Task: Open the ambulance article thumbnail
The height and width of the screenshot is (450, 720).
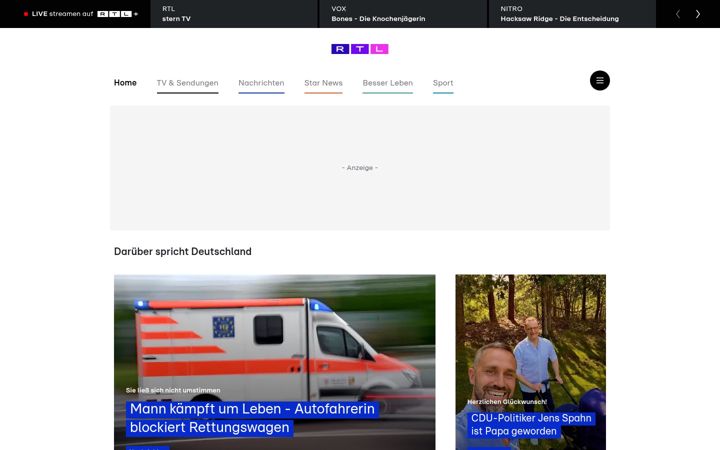Action: click(275, 362)
